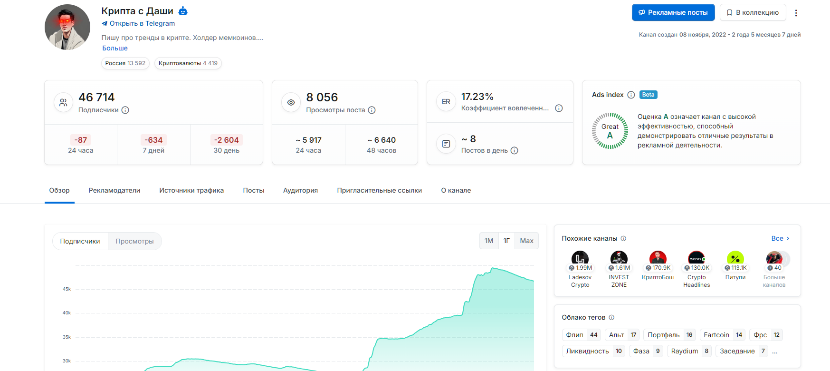Click the ER circle icon
This screenshot has height=371, width=830.
pos(446,102)
